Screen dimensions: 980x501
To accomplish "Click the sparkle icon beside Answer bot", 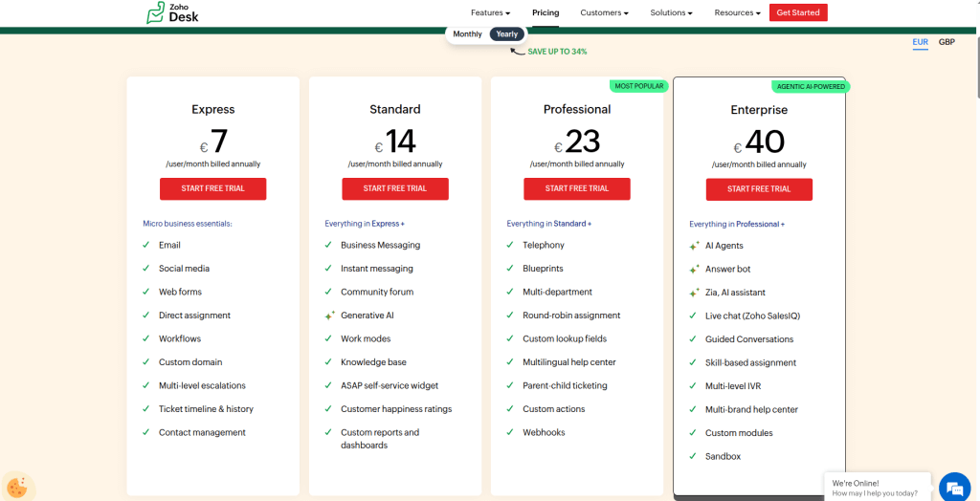I will pos(695,270).
